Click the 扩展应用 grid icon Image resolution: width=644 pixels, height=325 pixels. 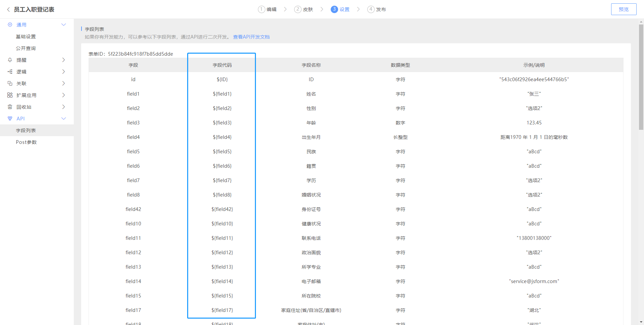tap(10, 95)
